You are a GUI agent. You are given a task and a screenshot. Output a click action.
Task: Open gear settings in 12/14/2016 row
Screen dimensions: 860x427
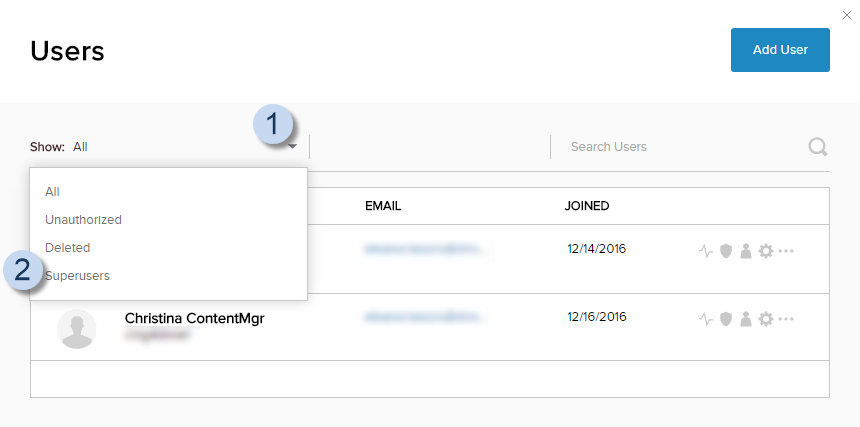click(x=766, y=250)
